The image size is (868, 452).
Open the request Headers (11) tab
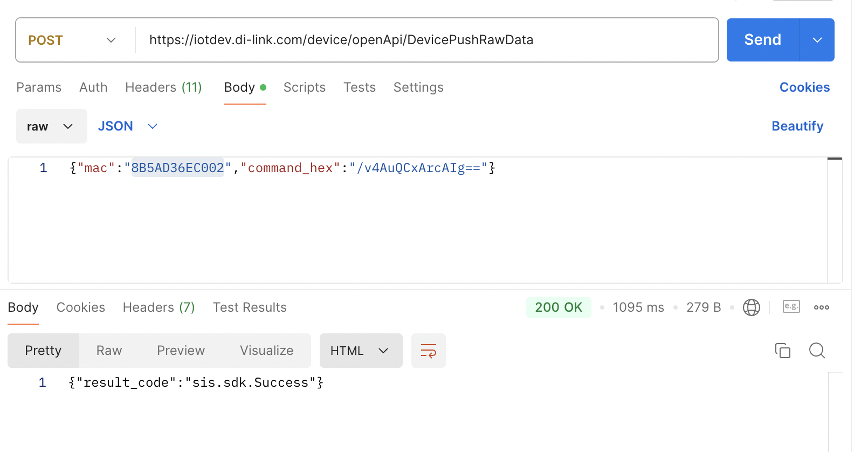click(x=163, y=87)
